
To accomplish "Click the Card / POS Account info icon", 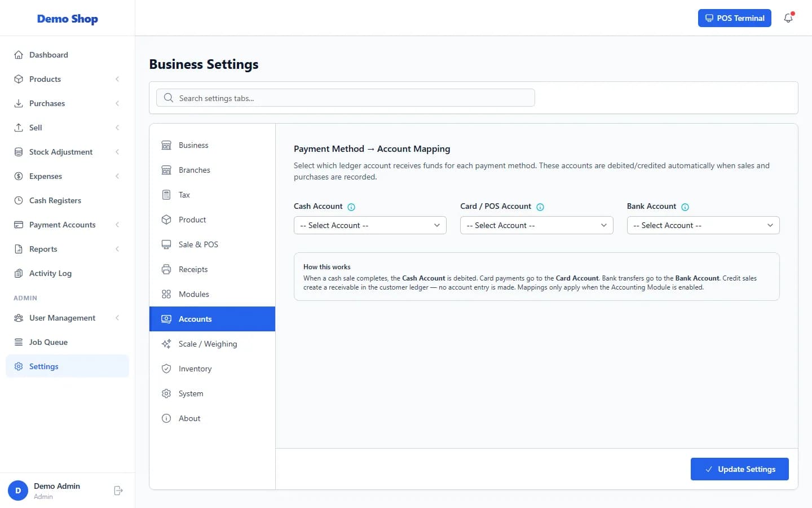I will click(540, 207).
